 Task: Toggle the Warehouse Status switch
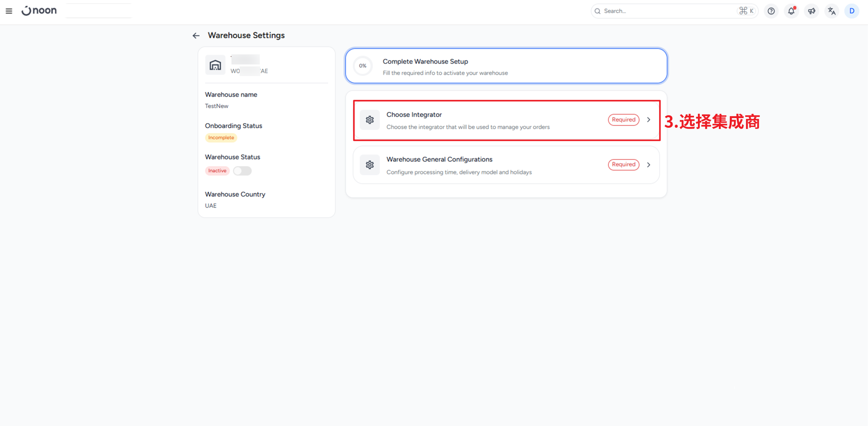pyautogui.click(x=242, y=171)
